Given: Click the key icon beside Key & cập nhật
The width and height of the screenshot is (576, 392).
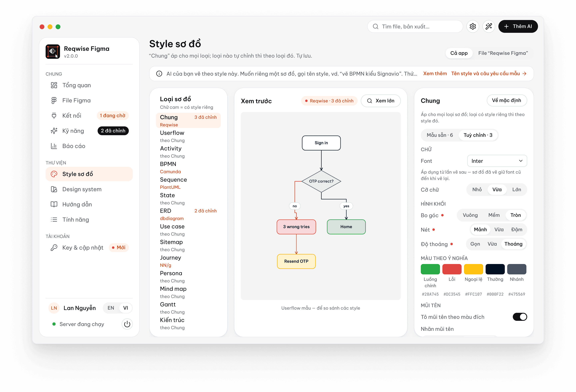Looking at the screenshot, I should pyautogui.click(x=54, y=248).
